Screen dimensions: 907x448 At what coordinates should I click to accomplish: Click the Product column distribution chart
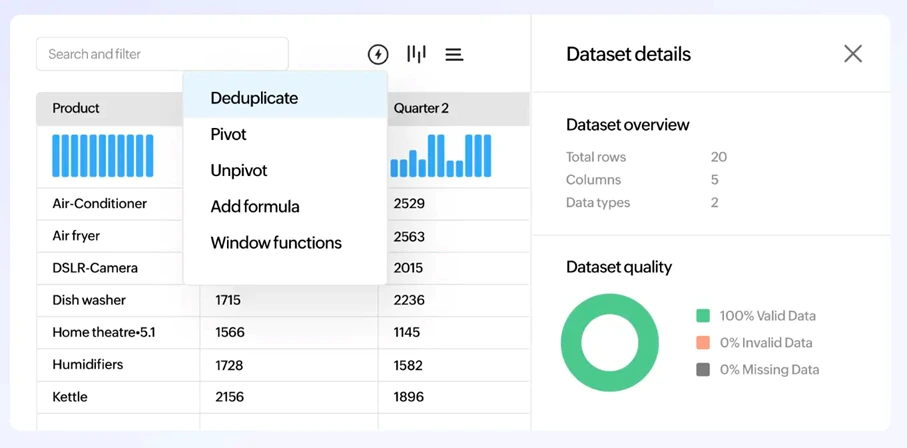[103, 156]
